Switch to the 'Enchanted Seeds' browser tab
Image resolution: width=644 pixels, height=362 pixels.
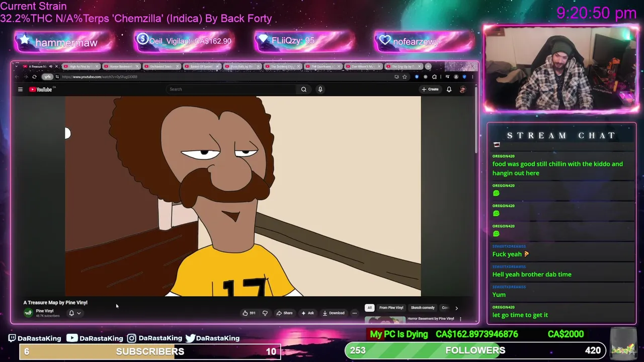[161, 66]
